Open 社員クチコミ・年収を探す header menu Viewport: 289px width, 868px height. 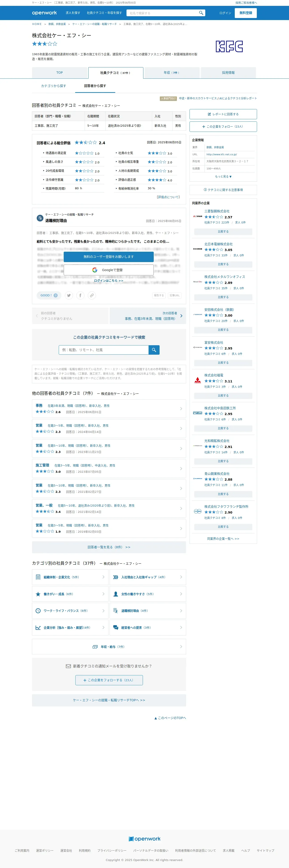(x=104, y=13)
